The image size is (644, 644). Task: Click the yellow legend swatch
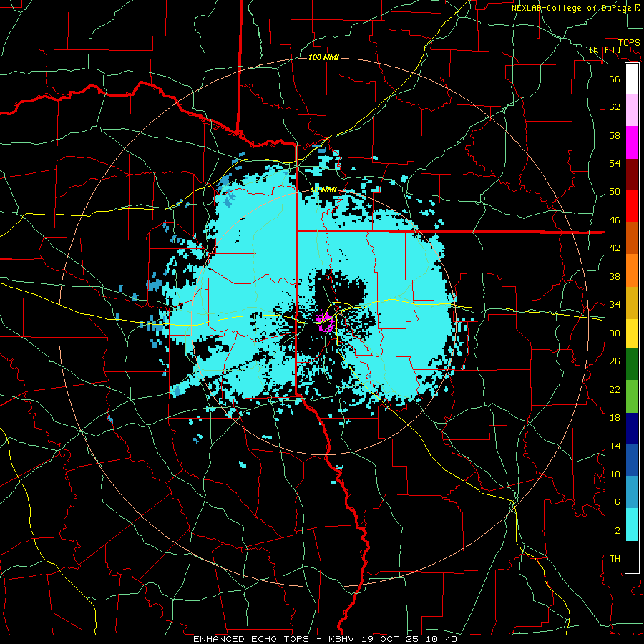pos(632,333)
